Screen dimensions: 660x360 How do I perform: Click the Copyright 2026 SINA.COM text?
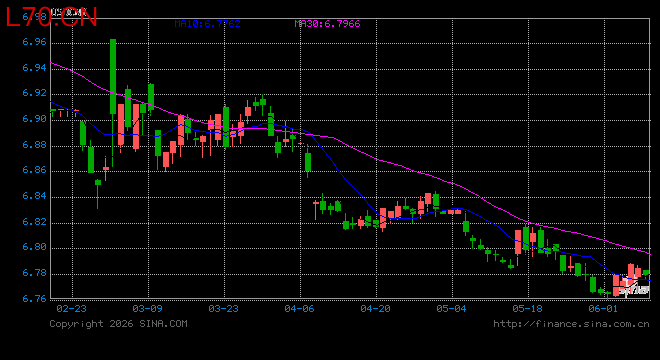click(118, 324)
